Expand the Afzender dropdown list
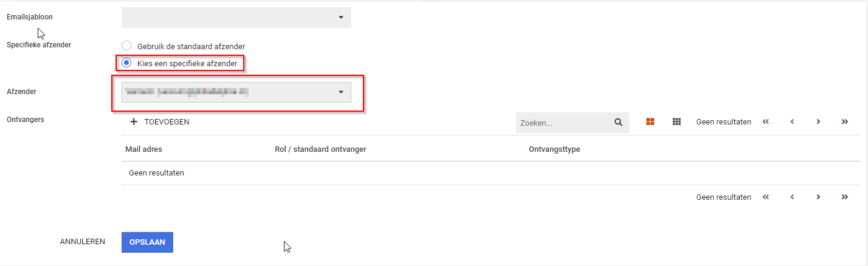The width and height of the screenshot is (868, 266). click(236, 92)
